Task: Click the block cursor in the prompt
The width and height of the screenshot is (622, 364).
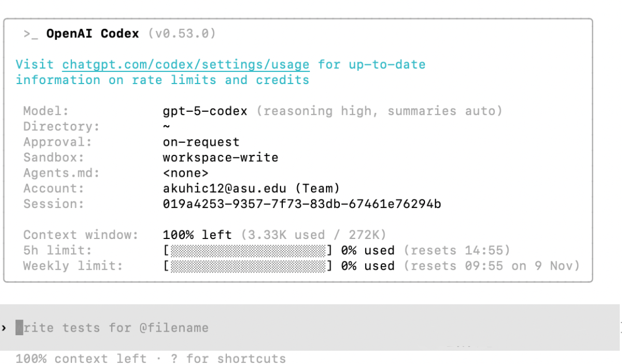Action: [x=20, y=328]
